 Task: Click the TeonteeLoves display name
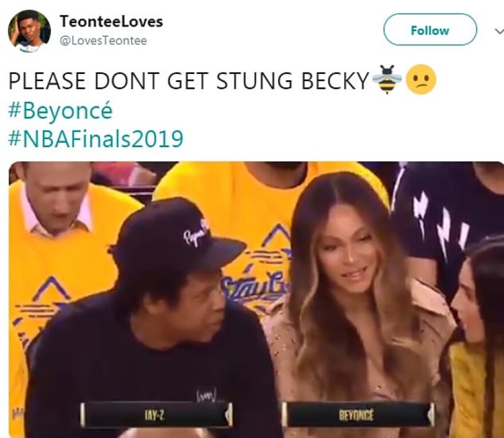111,22
